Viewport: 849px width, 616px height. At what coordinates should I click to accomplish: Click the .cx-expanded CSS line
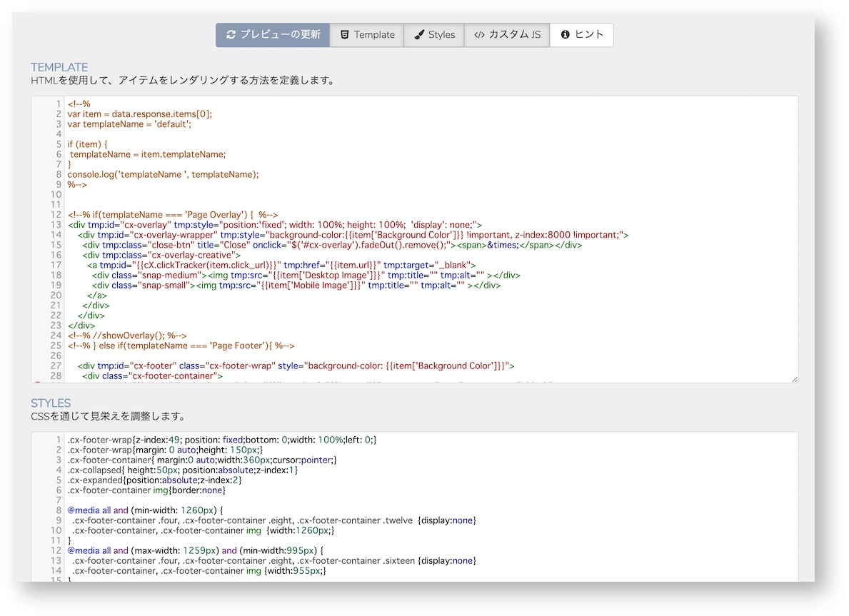pos(154,480)
